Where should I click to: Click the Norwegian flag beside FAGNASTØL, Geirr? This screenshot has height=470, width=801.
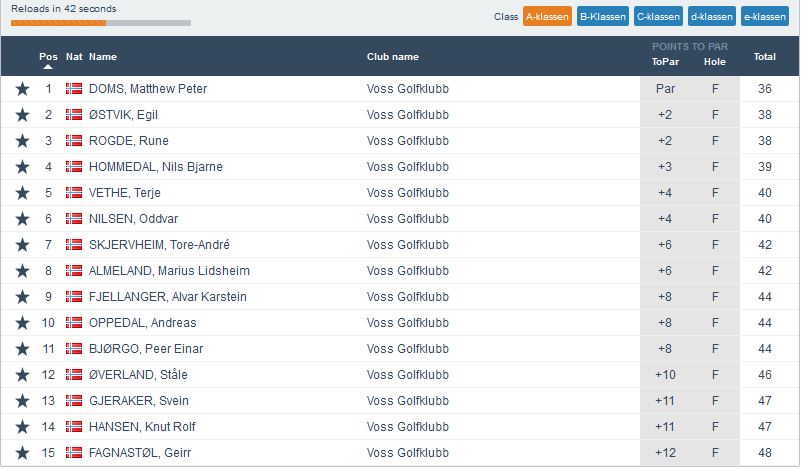tap(73, 453)
